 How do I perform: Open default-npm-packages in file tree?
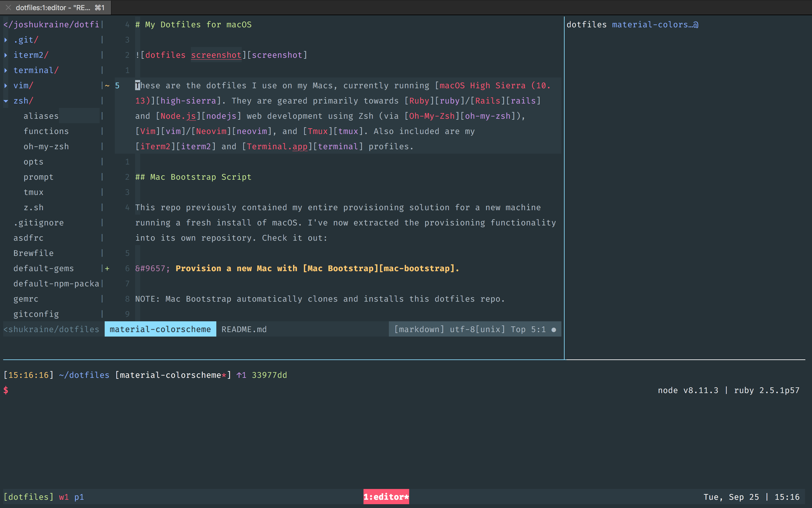pos(56,284)
